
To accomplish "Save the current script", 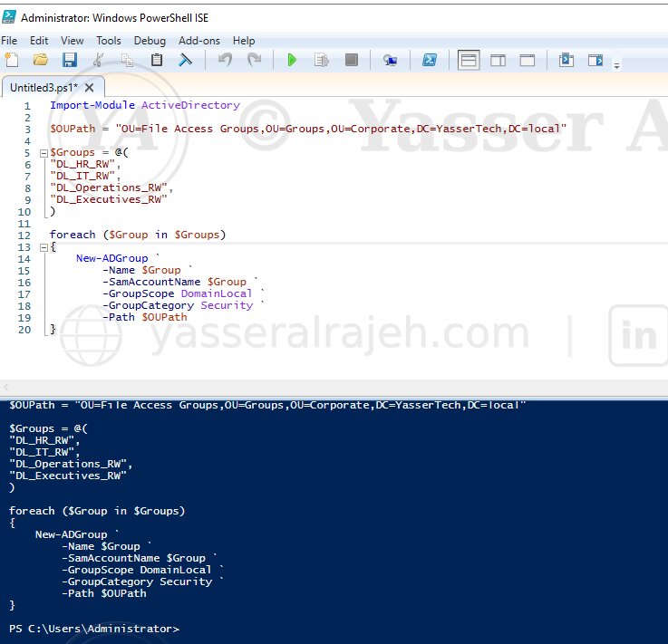I will [x=70, y=60].
